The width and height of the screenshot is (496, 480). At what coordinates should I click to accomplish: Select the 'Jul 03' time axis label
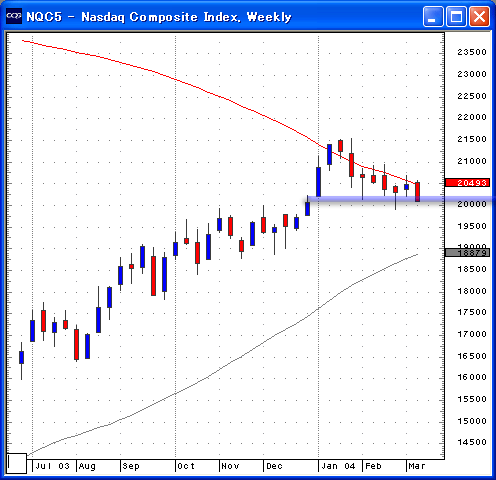52,466
